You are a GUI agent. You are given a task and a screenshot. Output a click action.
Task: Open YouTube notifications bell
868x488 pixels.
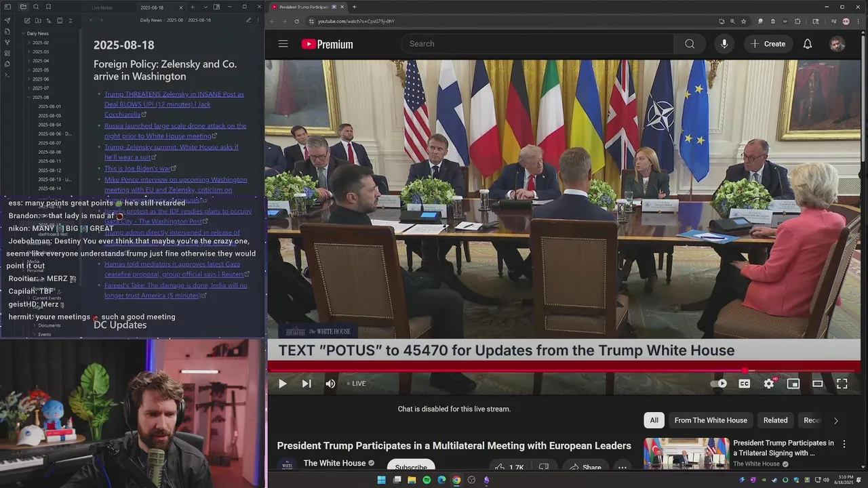pyautogui.click(x=808, y=43)
